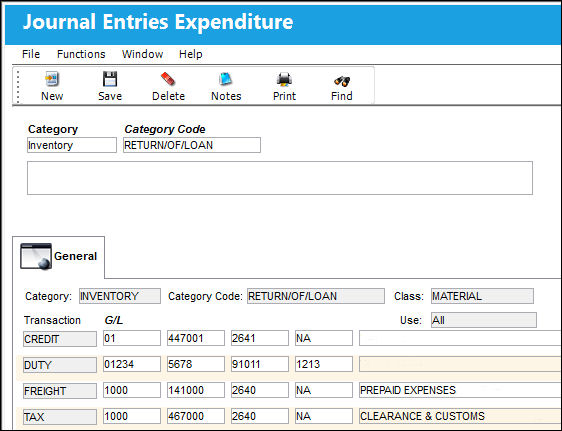Click the Class: label
Viewport: 562px width, 431px height.
click(x=409, y=296)
